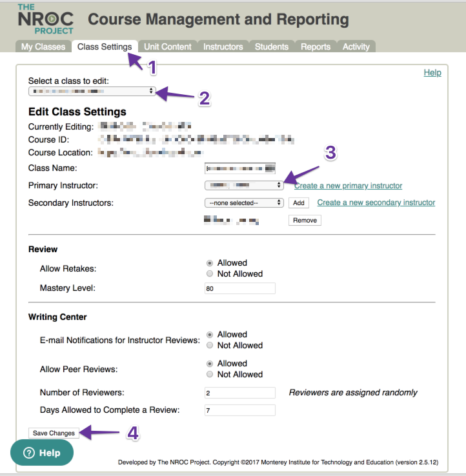
Task: Click the Class Name input field
Action: 240,168
